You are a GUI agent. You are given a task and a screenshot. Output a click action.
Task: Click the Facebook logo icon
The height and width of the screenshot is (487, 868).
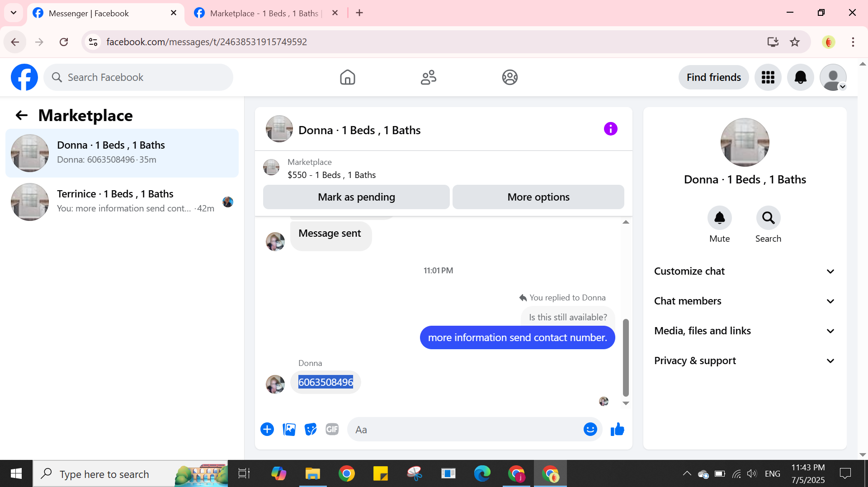point(24,77)
